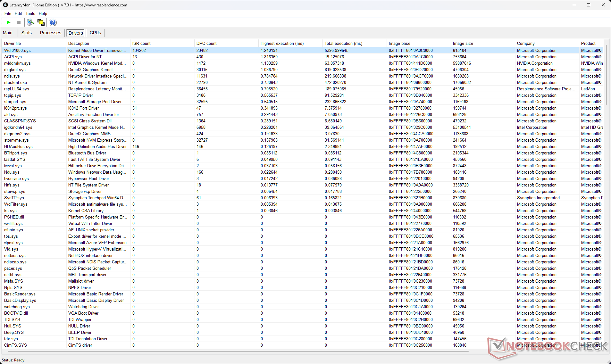Image resolution: width=611 pixels, height=364 pixels.
Task: Click 'Resplendence Software Proje...' company cell
Action: tap(546, 89)
